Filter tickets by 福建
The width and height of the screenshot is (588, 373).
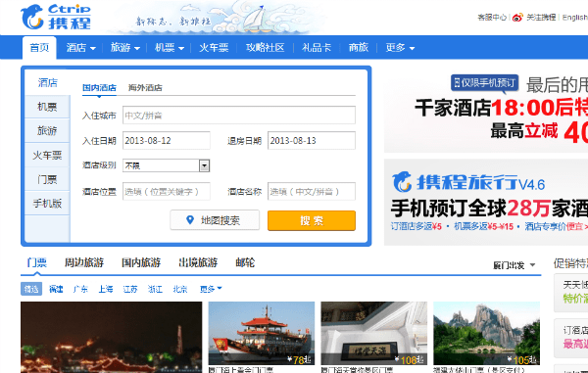click(56, 289)
